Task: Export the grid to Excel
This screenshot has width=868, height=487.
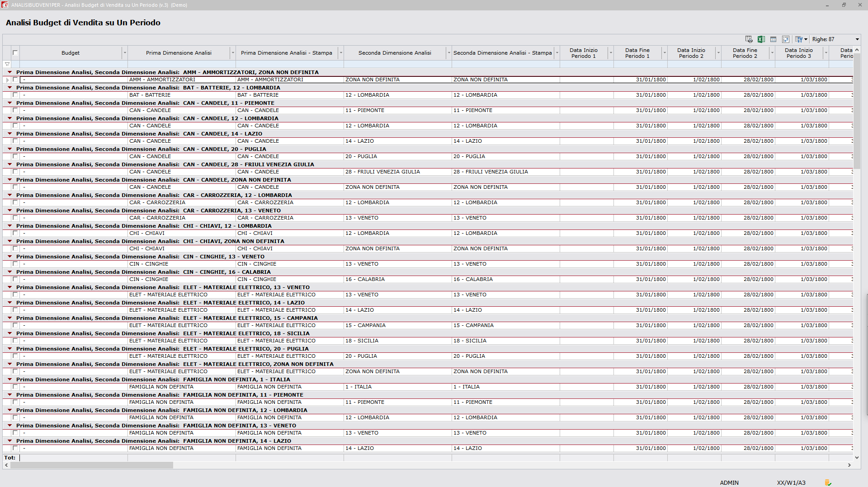Action: pos(761,39)
